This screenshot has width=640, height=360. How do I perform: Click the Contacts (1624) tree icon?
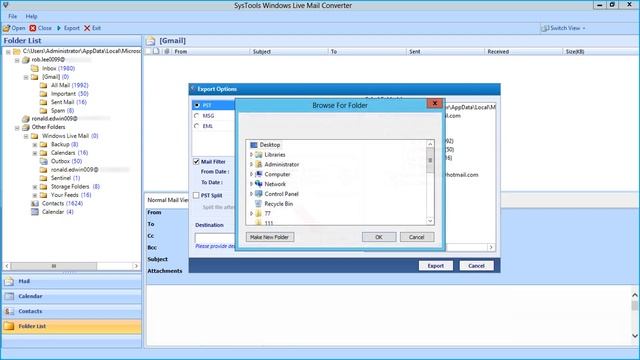coord(35,203)
